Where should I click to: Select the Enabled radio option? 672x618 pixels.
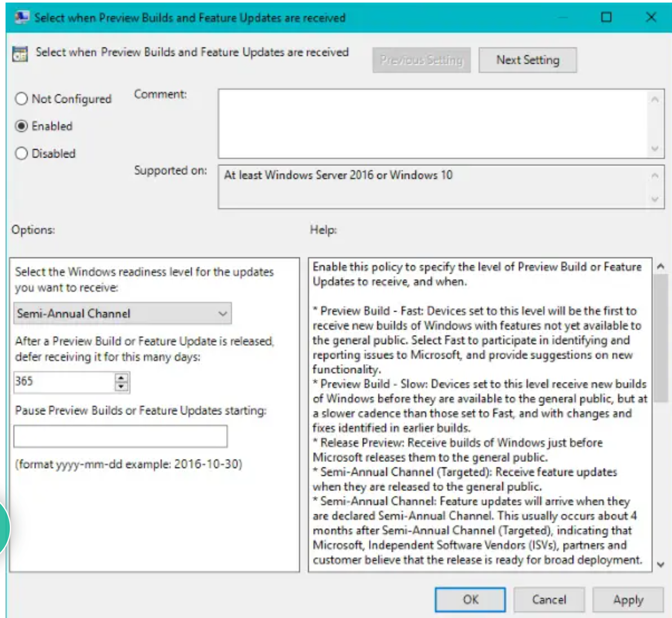(x=44, y=126)
